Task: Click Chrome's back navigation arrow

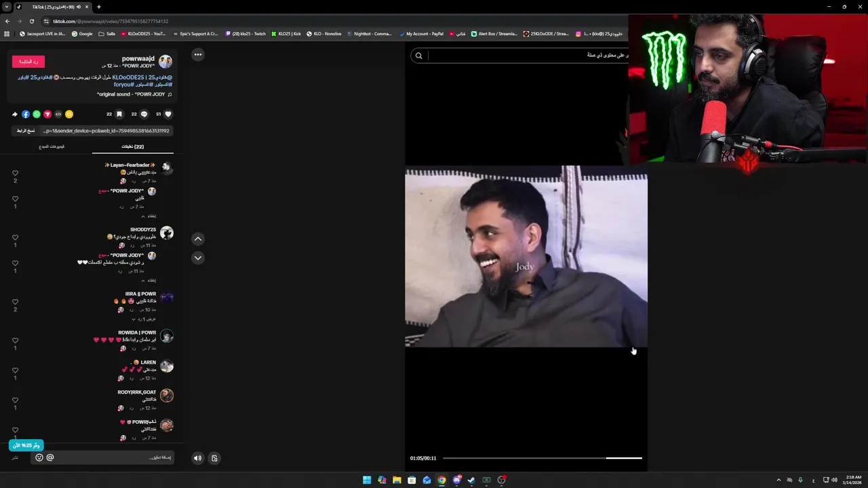Action: click(x=7, y=21)
